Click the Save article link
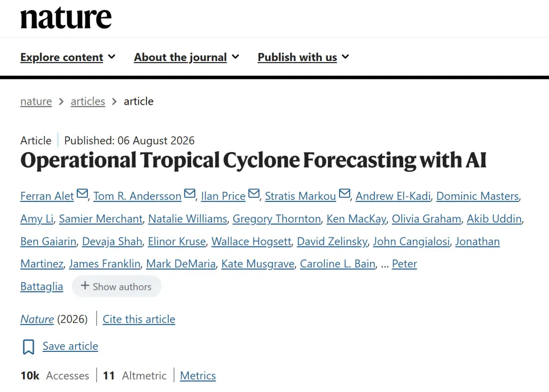Screen dimensions: 549x392 [x=70, y=346]
